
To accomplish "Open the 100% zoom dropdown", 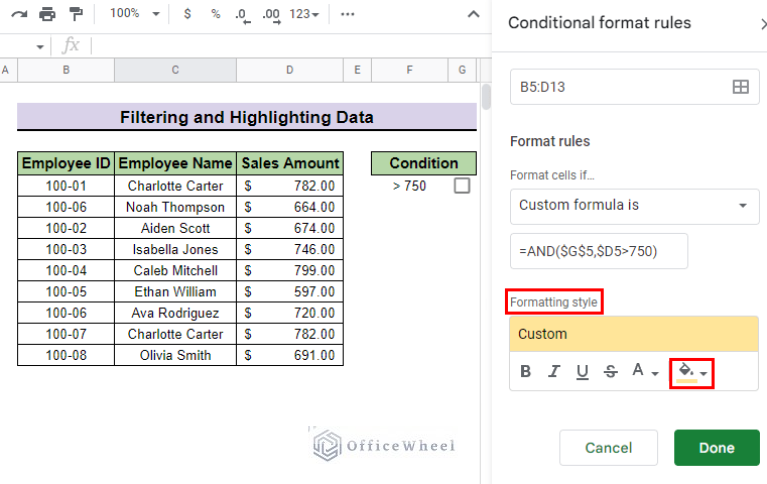I will [135, 13].
